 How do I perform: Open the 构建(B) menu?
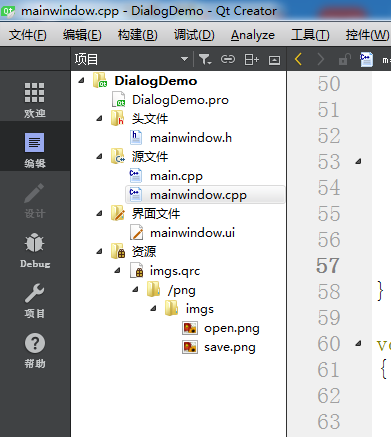(137, 35)
